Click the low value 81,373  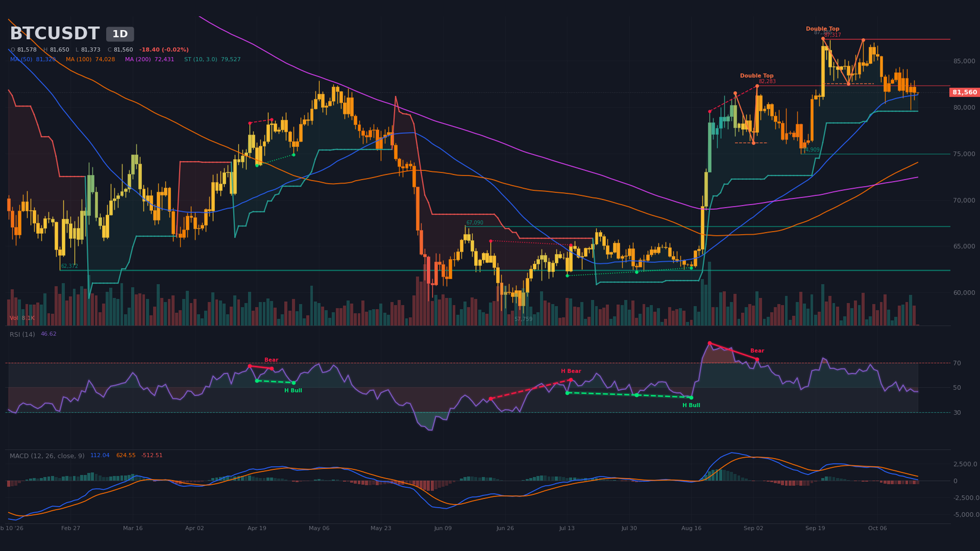pos(91,50)
